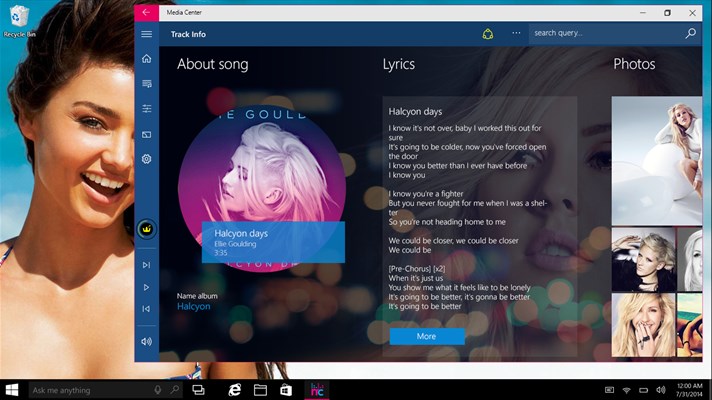Click the yellow share icon in header

(x=488, y=34)
